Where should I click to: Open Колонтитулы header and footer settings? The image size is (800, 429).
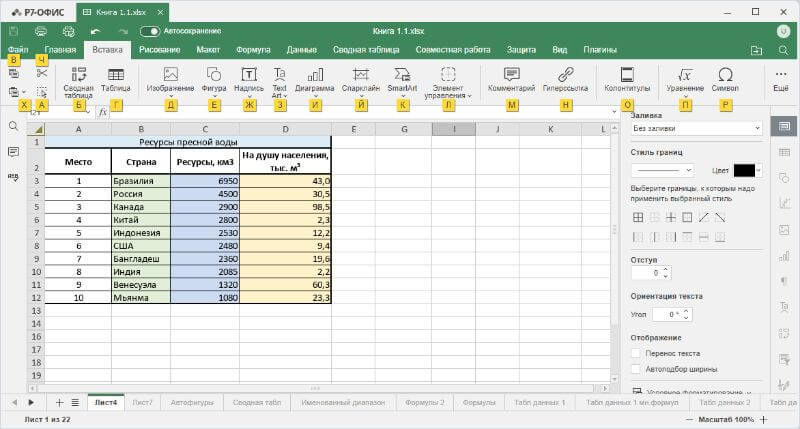click(627, 81)
